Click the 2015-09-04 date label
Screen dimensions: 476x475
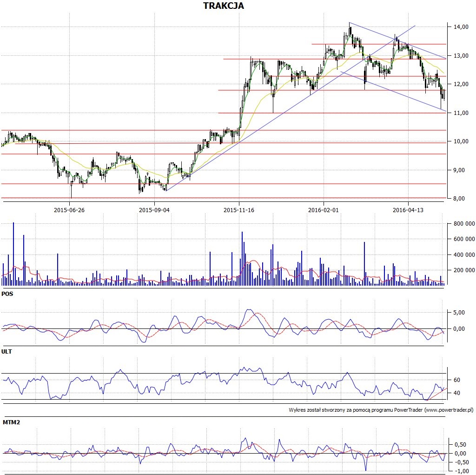click(x=154, y=210)
